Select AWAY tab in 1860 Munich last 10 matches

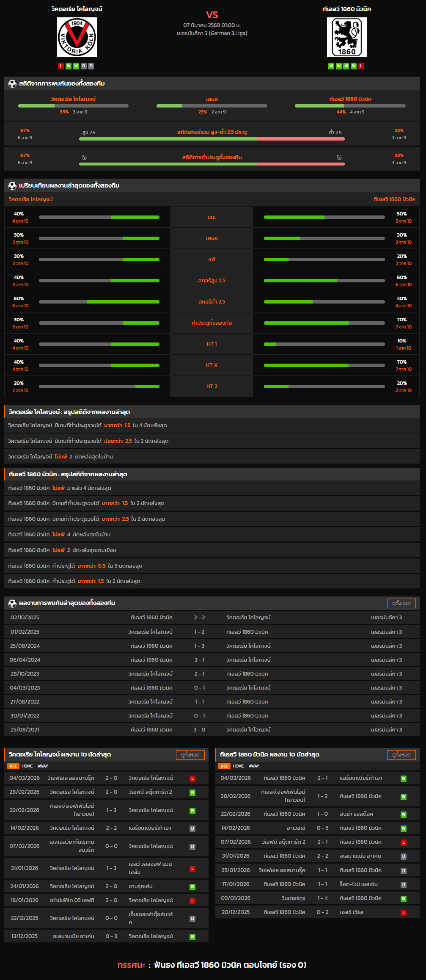(x=254, y=766)
